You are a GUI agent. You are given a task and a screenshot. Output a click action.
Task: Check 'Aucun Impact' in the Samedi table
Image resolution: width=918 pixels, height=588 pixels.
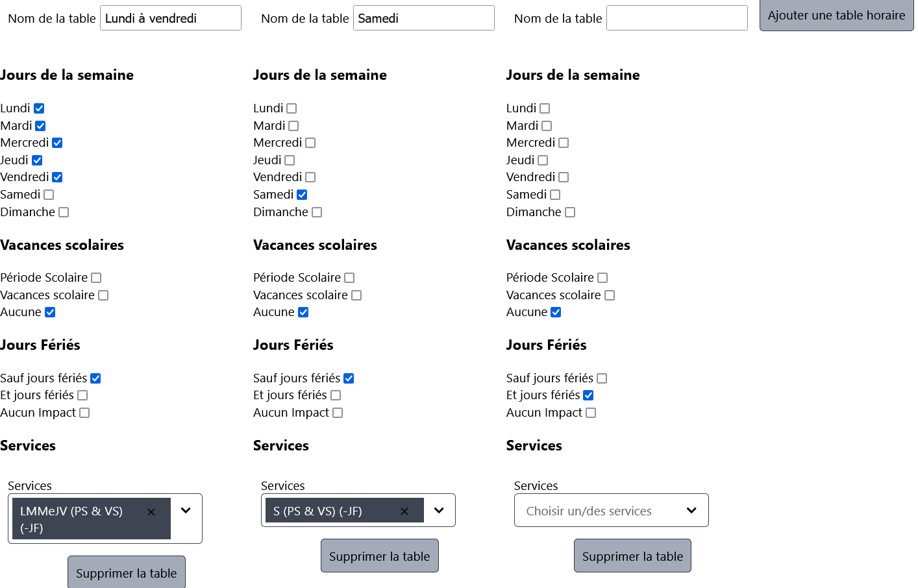(338, 413)
